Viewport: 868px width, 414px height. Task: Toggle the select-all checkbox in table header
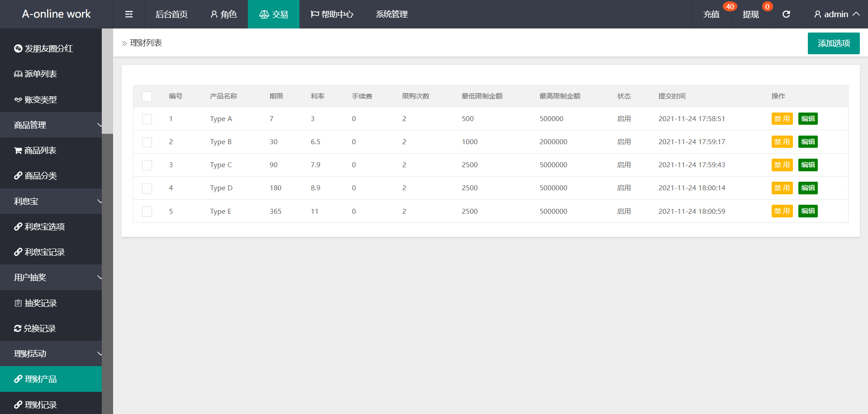(147, 96)
